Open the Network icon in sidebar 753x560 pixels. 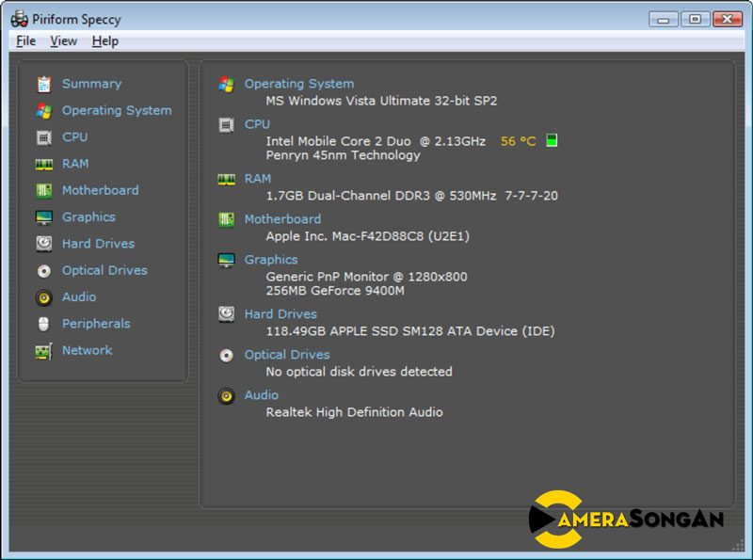click(43, 351)
